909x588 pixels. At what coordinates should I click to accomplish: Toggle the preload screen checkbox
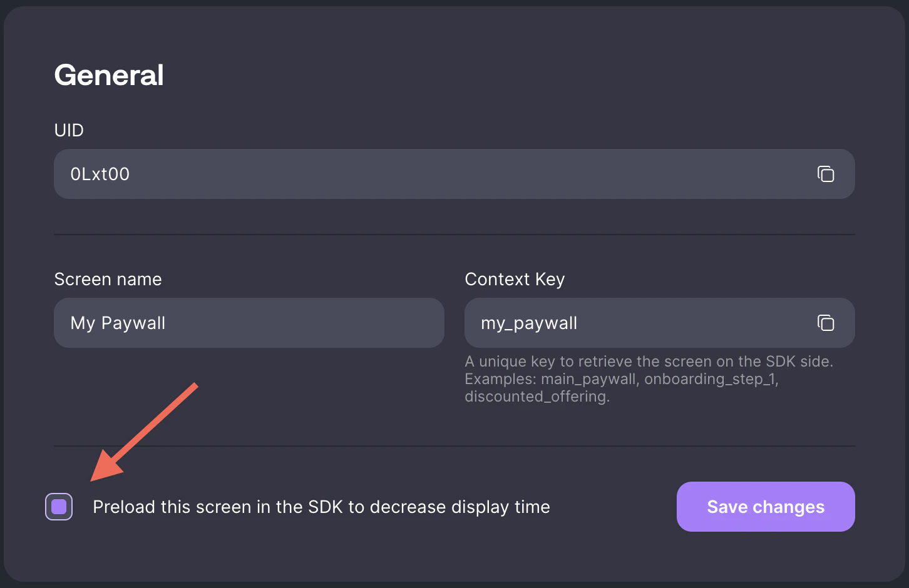pyautogui.click(x=59, y=507)
